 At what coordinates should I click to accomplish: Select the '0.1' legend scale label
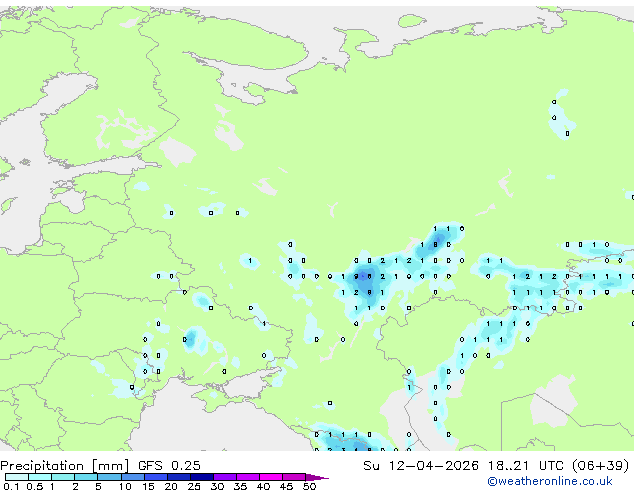click(11, 486)
